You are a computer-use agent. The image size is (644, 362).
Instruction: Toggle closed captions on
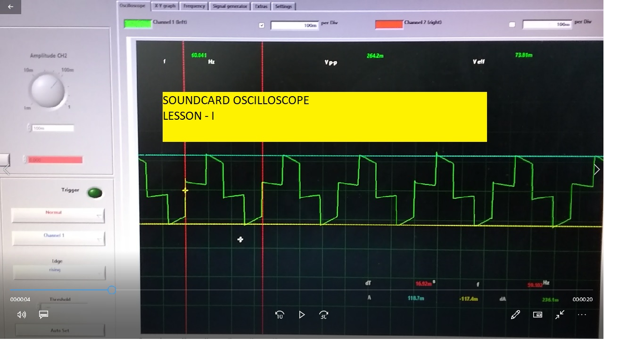[43, 314]
